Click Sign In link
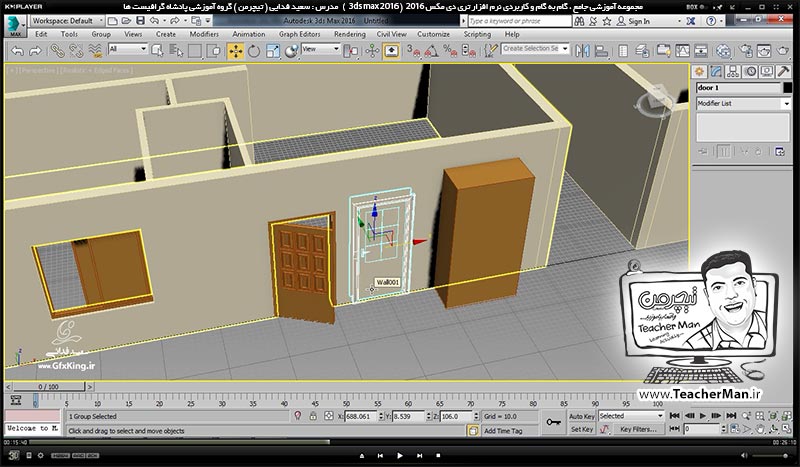 [x=639, y=21]
